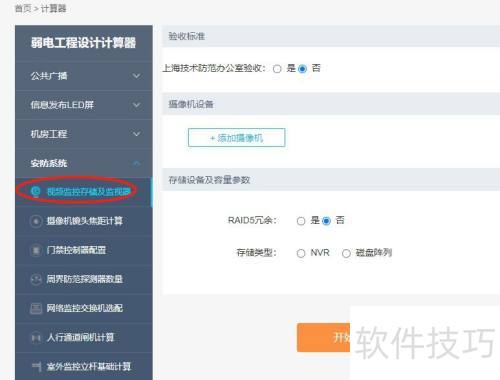Select 否 for 上海技术防范办公室验收
The width and height of the screenshot is (500, 380).
coord(302,69)
